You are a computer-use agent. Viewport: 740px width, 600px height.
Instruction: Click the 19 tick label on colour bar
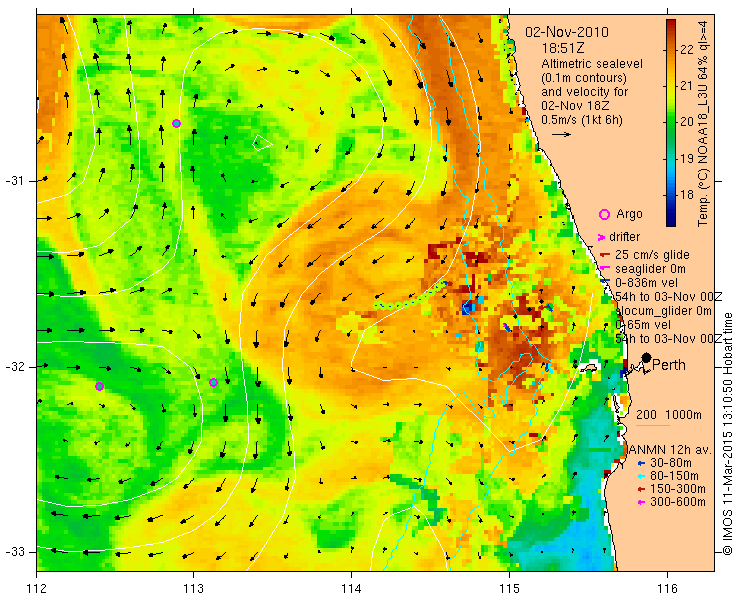(687, 158)
